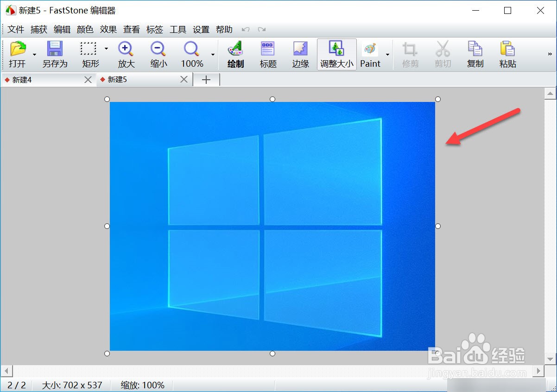Click the middle-left image resize handle
Viewport: 557px width, 392px height.
click(107, 226)
